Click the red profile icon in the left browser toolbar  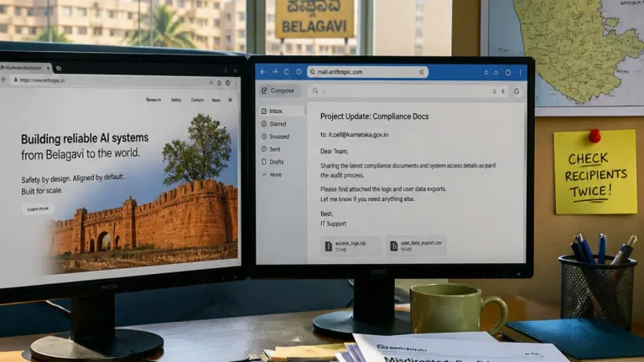click(227, 83)
